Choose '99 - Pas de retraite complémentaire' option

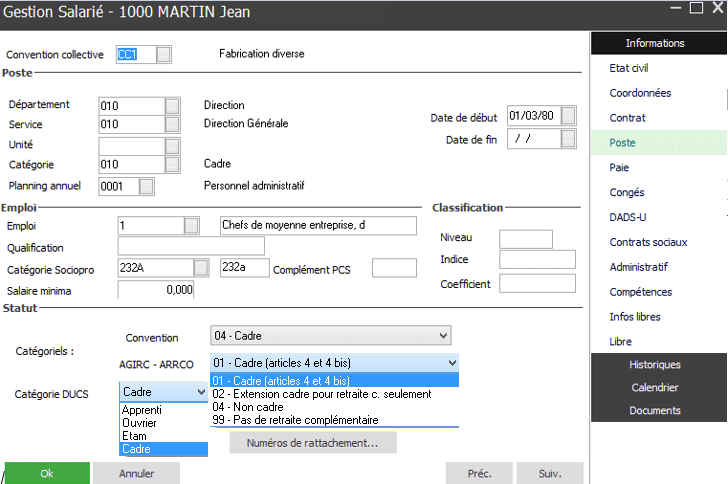[x=334, y=420]
